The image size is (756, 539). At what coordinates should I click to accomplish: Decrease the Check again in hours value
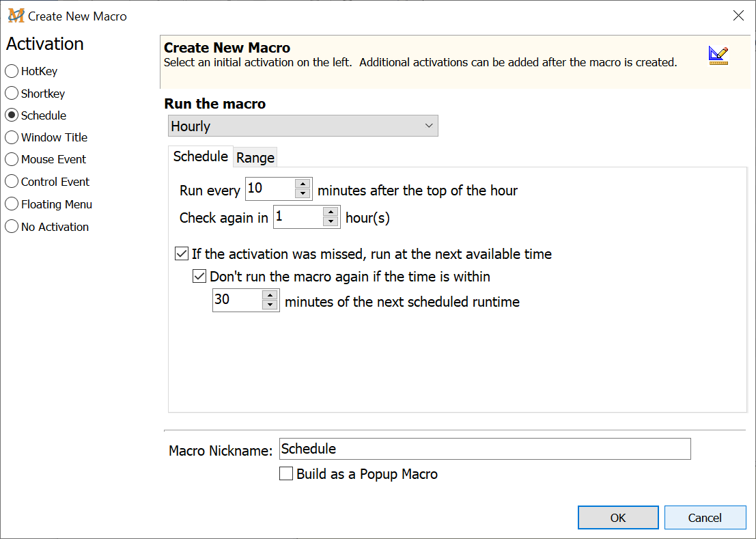[331, 223]
